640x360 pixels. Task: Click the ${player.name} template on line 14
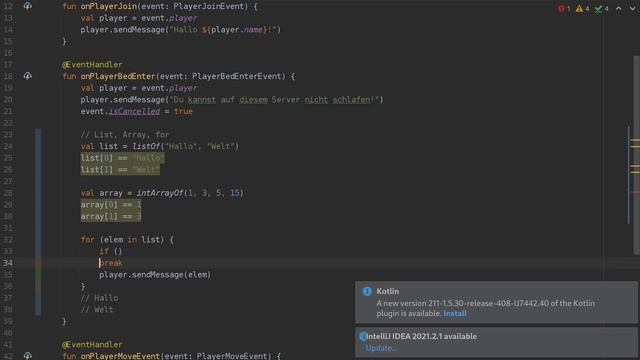click(x=234, y=29)
